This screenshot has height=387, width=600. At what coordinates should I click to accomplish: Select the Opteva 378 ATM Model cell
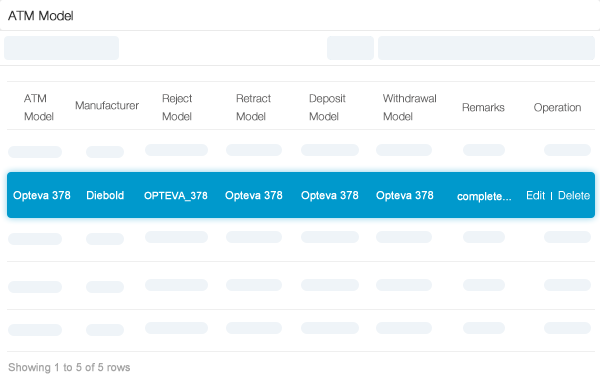pos(42,196)
